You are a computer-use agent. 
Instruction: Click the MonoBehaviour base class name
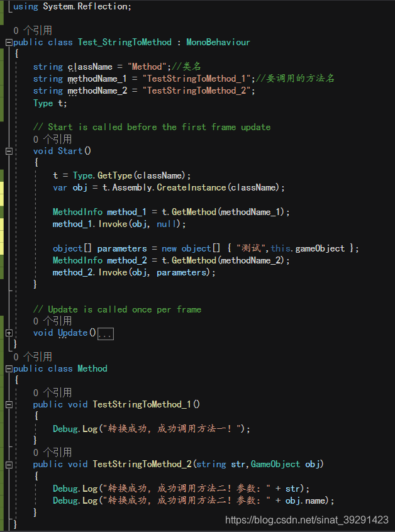click(218, 42)
